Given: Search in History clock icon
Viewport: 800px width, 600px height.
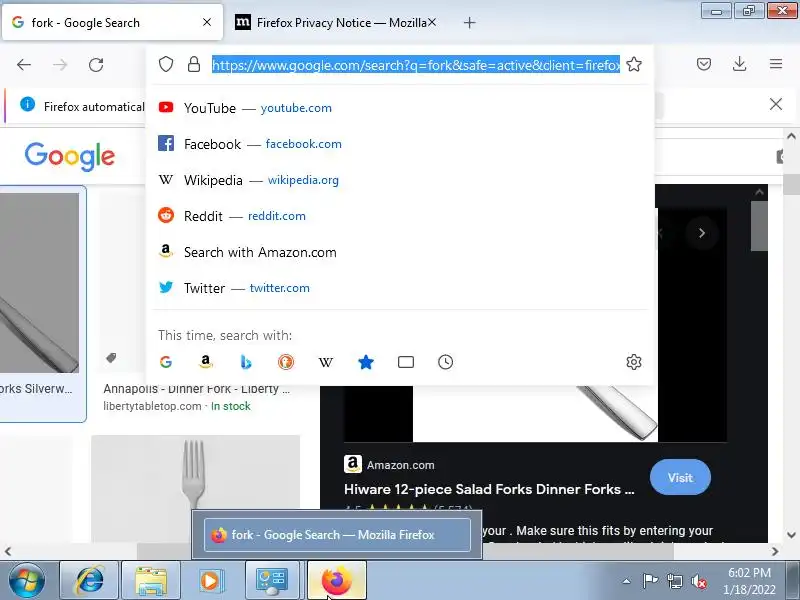Looking at the screenshot, I should [x=445, y=362].
